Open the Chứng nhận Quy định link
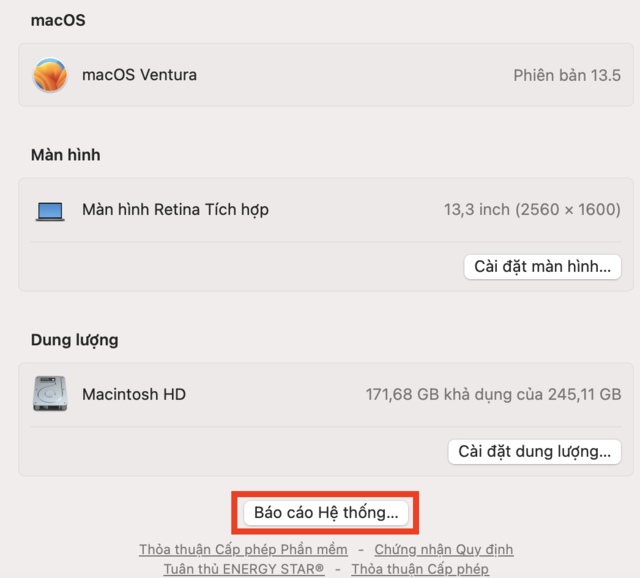The width and height of the screenshot is (640, 578). pyautogui.click(x=443, y=549)
